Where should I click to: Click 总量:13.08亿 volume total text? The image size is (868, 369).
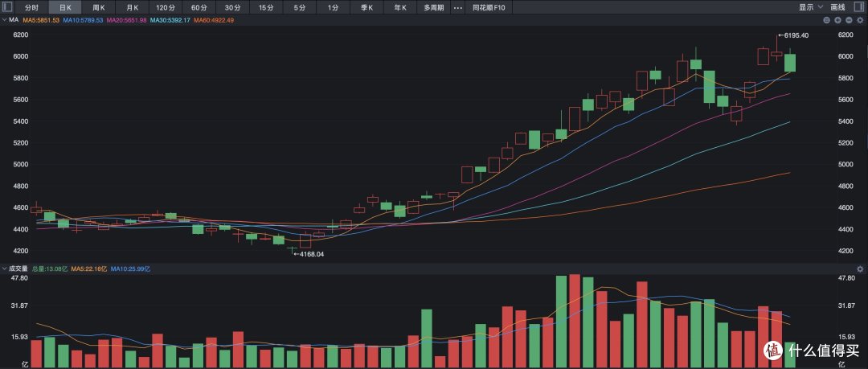tap(50, 269)
